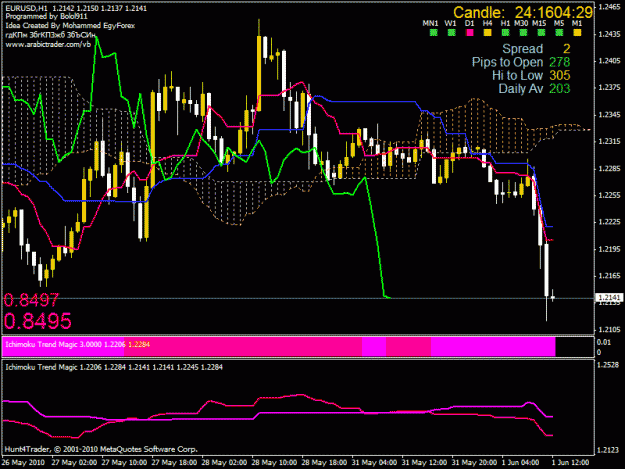
Task: Click the Pips to Open value 278
Action: [560, 62]
